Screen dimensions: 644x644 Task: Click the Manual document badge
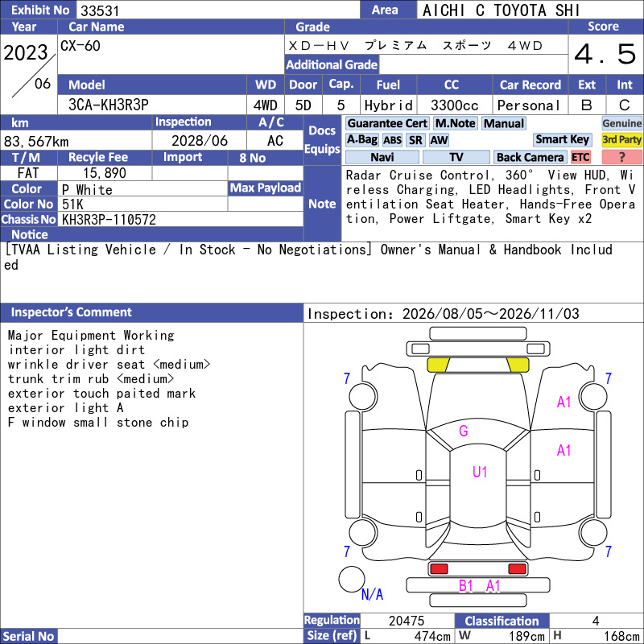[504, 123]
